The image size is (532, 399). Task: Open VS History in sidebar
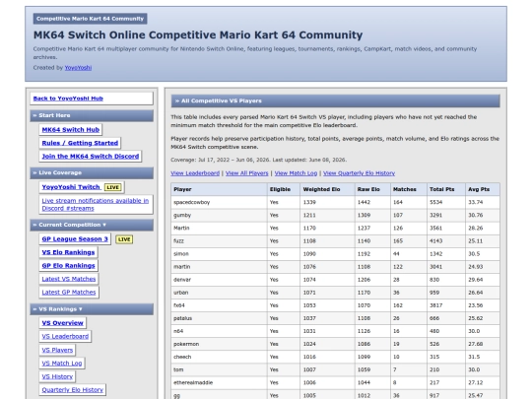(x=57, y=376)
